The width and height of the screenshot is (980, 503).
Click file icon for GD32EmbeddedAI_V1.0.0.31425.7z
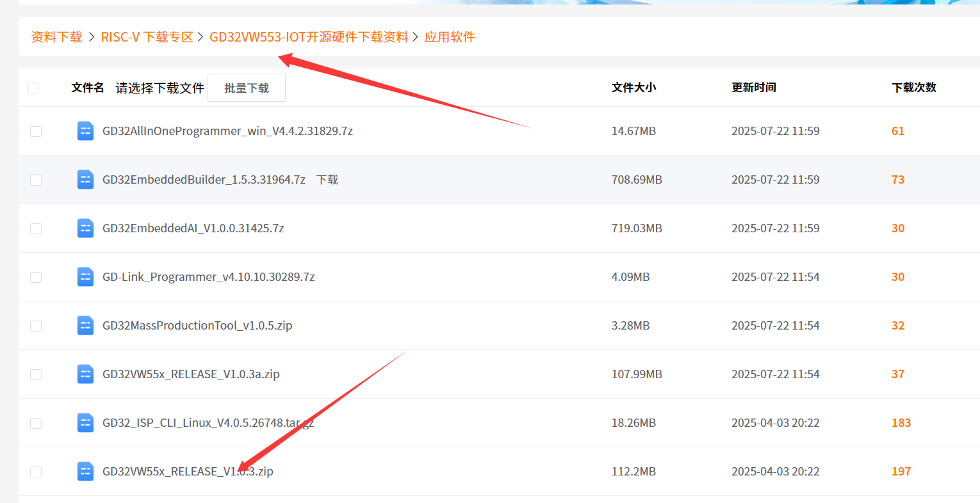point(85,228)
